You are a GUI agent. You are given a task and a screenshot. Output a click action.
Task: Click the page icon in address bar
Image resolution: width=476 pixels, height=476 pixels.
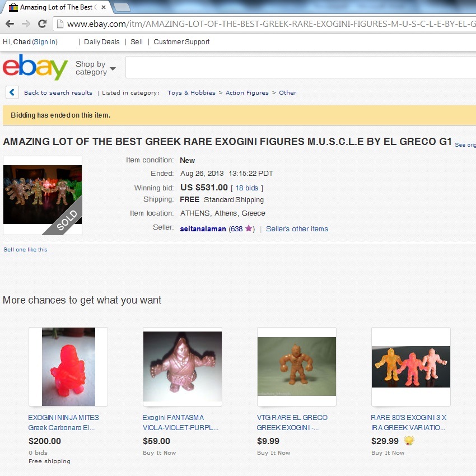click(60, 24)
